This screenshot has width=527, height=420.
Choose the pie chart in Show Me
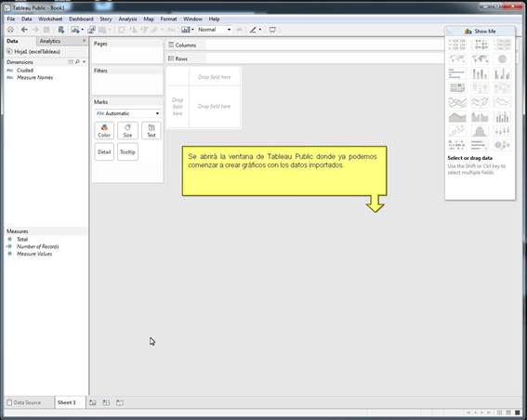[x=502, y=59]
